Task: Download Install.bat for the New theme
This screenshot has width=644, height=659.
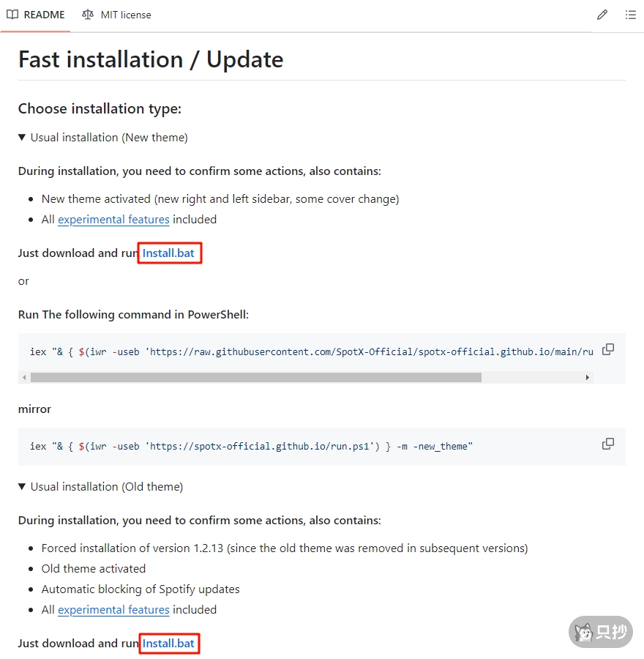Action: pos(168,253)
